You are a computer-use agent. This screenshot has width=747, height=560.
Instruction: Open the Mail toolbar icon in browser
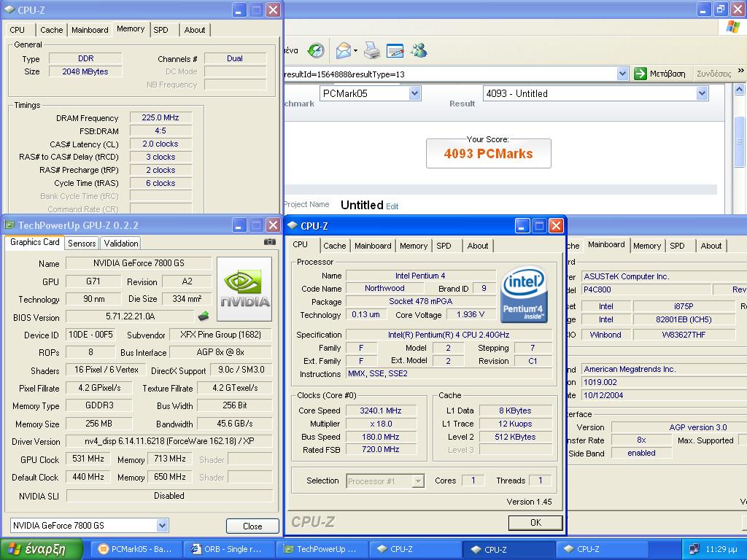[x=344, y=50]
